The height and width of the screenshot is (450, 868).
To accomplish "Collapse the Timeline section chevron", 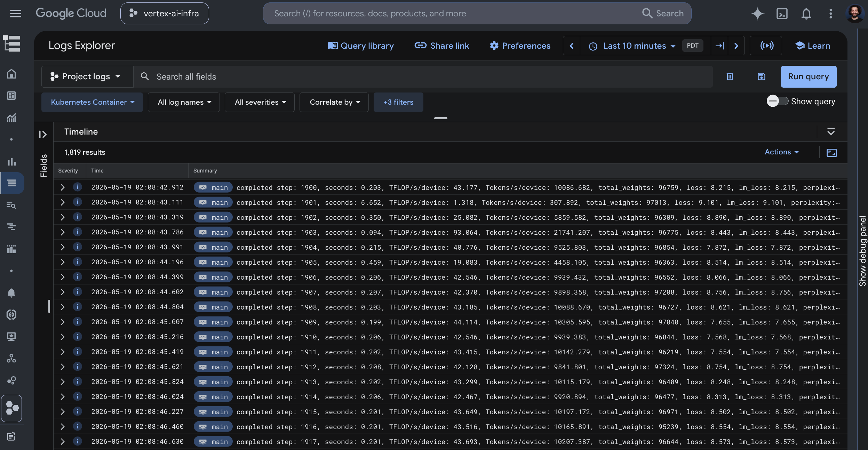I will (831, 131).
